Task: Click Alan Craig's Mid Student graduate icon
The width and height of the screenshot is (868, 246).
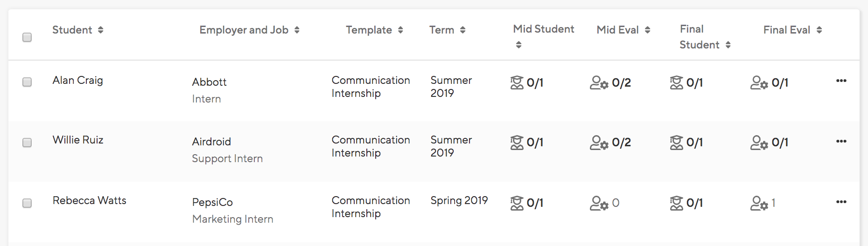Action: pos(517,82)
